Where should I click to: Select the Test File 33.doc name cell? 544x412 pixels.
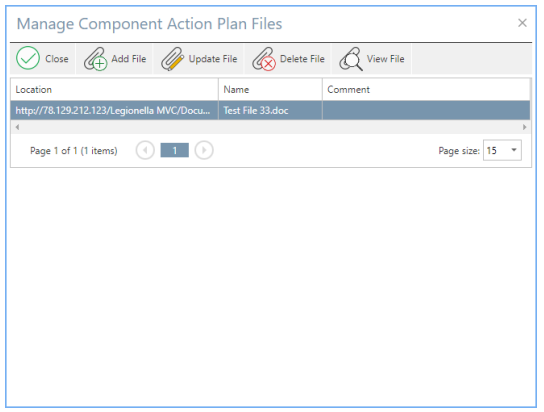[271, 110]
